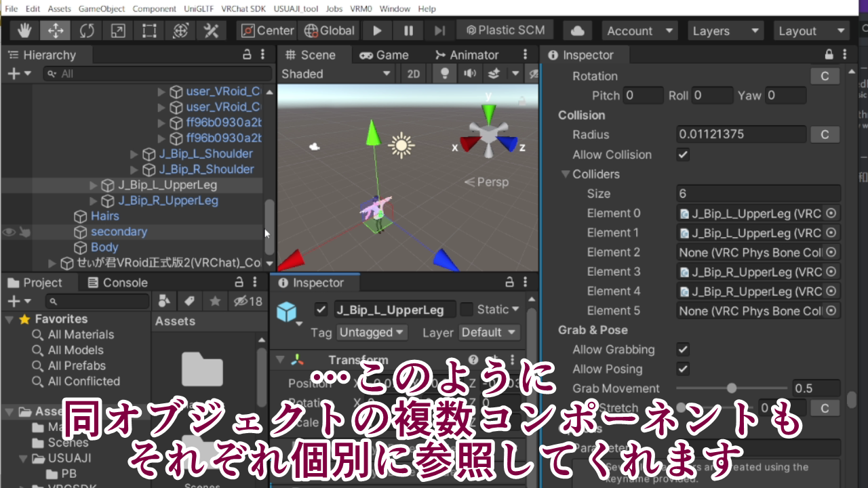Toggle 2D view mode in Scene view
Screen dimensions: 868x488
pyautogui.click(x=412, y=73)
